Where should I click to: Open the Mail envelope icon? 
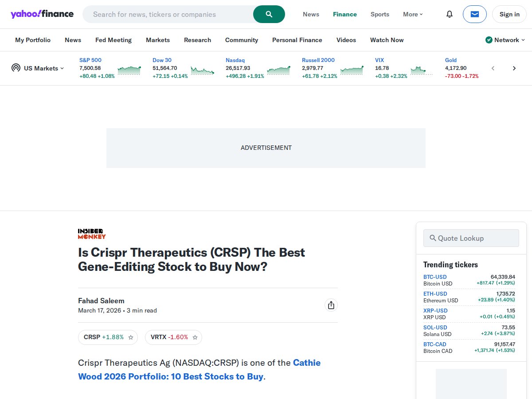pos(475,14)
